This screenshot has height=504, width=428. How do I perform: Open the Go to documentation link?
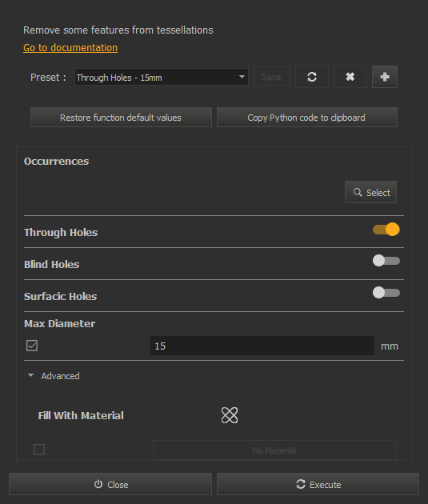tap(70, 47)
